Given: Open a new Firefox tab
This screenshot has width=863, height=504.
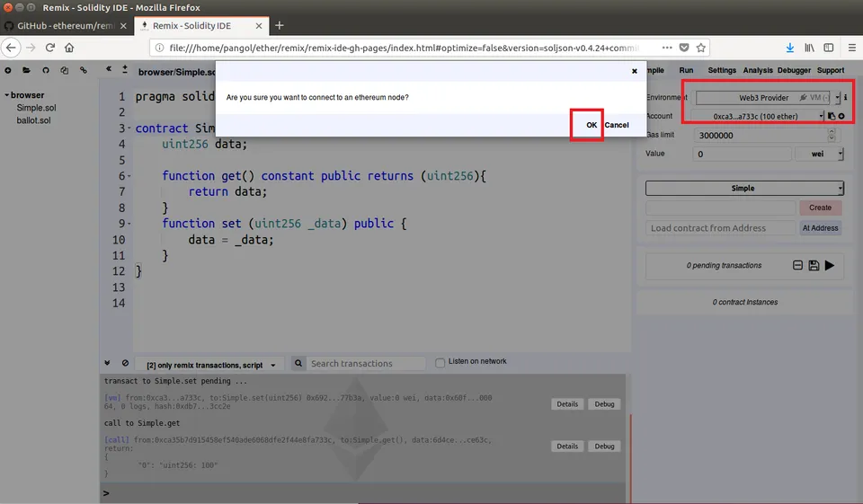Looking at the screenshot, I should coord(280,25).
